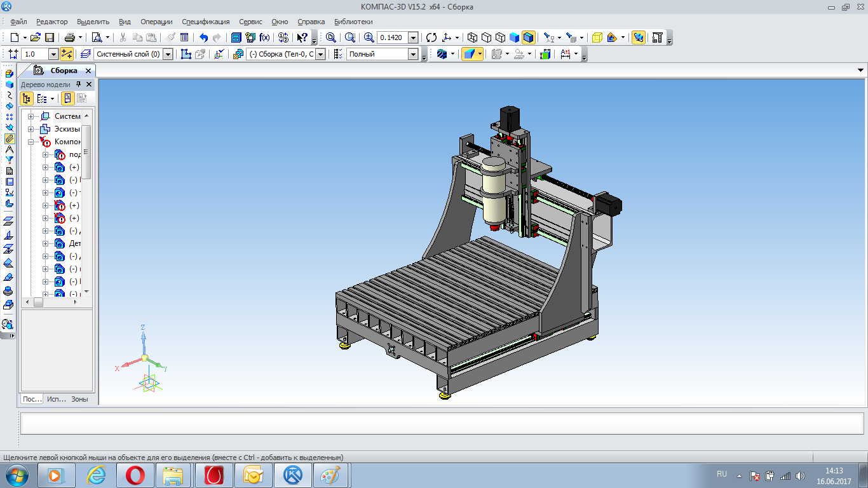
Task: Toggle the model tree structure display button
Action: [26, 98]
